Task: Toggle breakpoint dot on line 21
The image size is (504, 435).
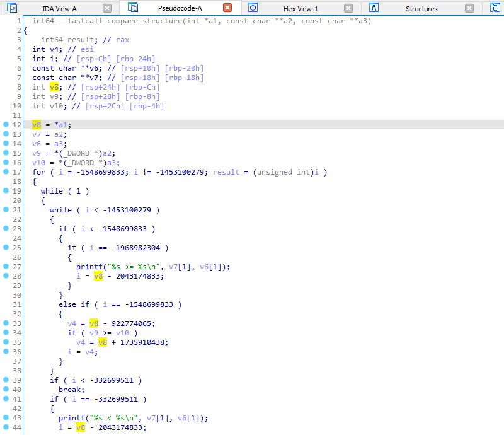Action: click(6, 209)
